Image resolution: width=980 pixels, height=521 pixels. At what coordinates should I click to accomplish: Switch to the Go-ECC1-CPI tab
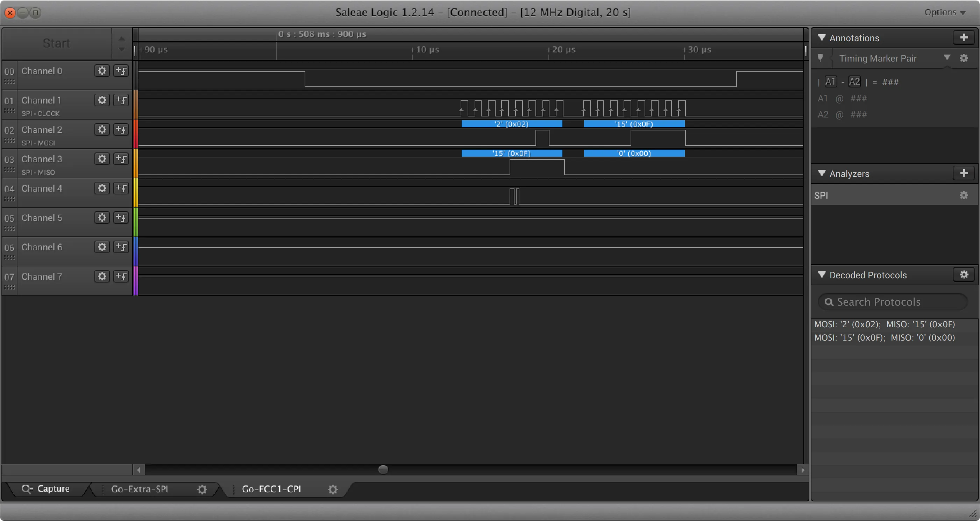pos(271,489)
